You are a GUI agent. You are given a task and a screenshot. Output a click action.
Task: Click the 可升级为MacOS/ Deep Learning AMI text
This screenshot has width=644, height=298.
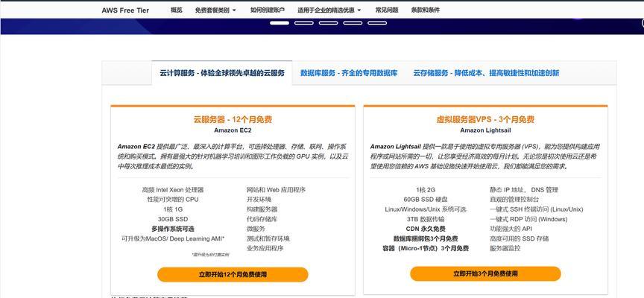pos(173,238)
